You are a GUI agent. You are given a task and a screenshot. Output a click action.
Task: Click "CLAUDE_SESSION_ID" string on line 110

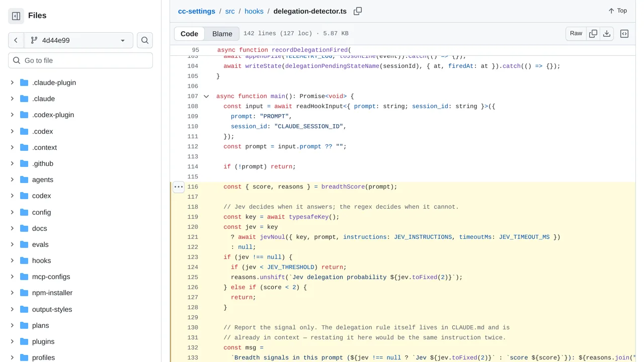308,126
